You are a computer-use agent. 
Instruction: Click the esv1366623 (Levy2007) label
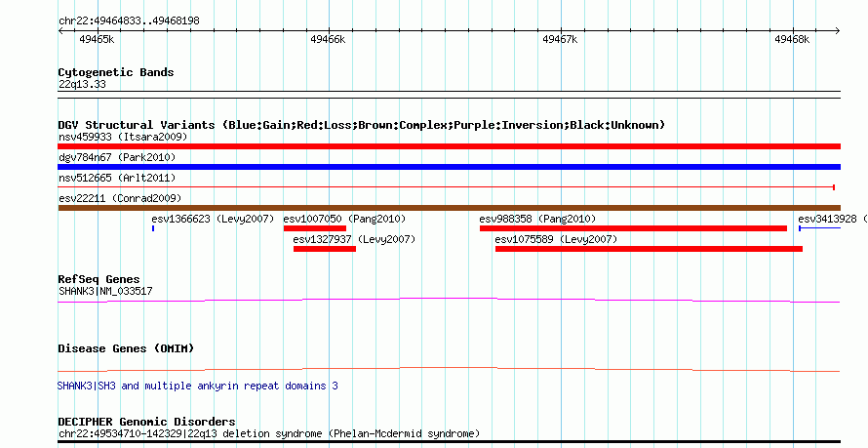coord(213,219)
